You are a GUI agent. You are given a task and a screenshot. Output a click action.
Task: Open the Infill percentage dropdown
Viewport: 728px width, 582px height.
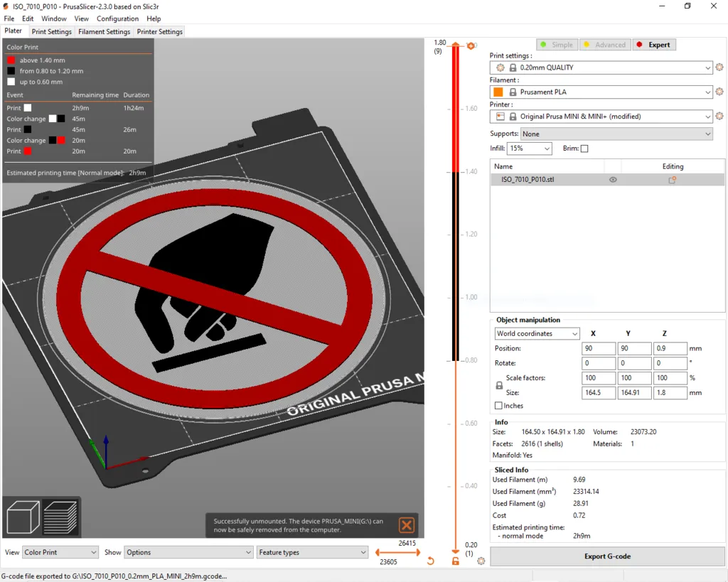pos(530,149)
